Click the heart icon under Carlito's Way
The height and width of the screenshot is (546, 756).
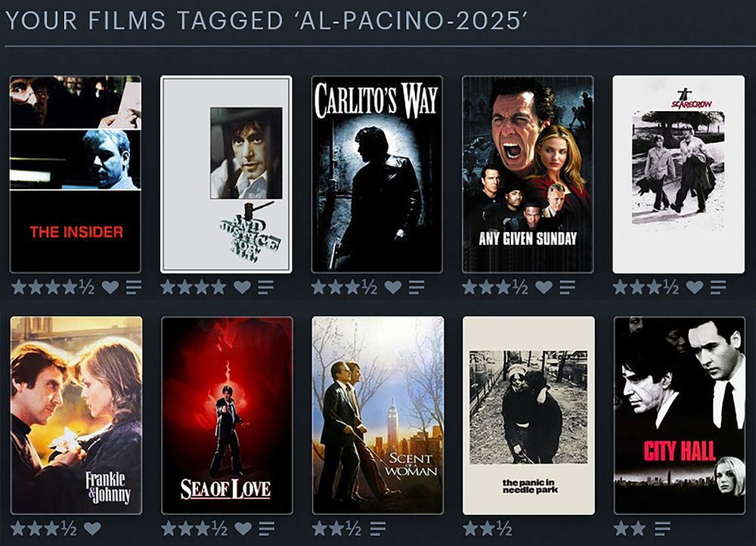(x=393, y=287)
